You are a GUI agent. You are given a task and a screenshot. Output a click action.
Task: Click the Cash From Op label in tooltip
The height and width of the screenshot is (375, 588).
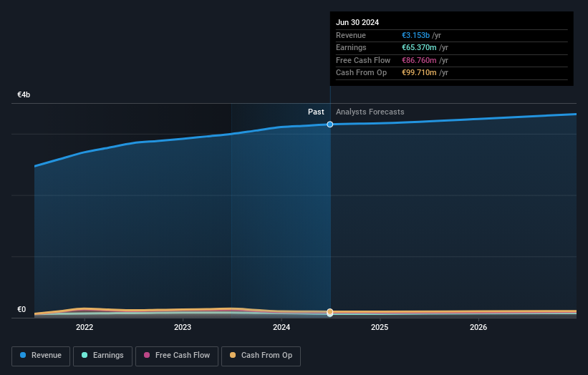pyautogui.click(x=361, y=73)
